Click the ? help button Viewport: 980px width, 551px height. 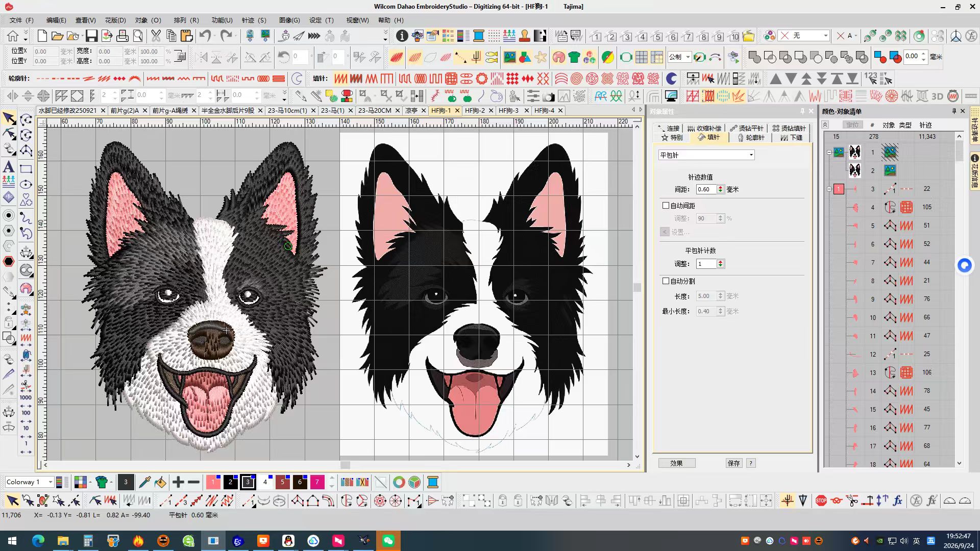(751, 463)
